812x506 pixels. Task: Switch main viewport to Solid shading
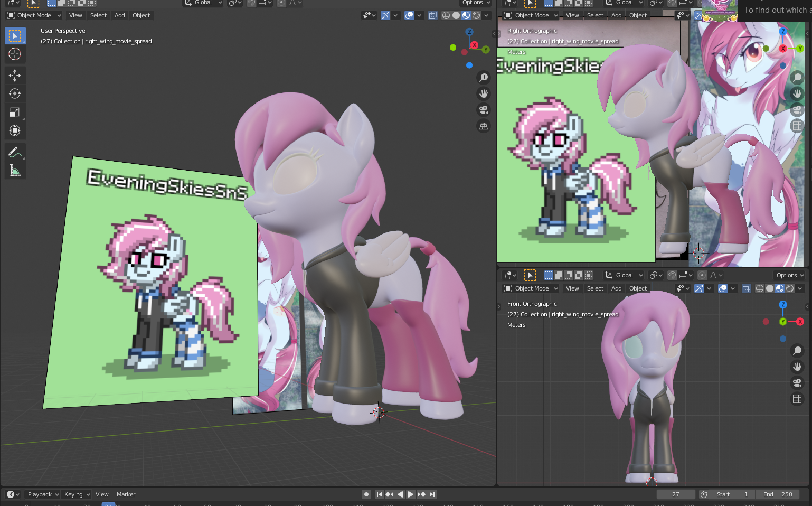coord(456,15)
